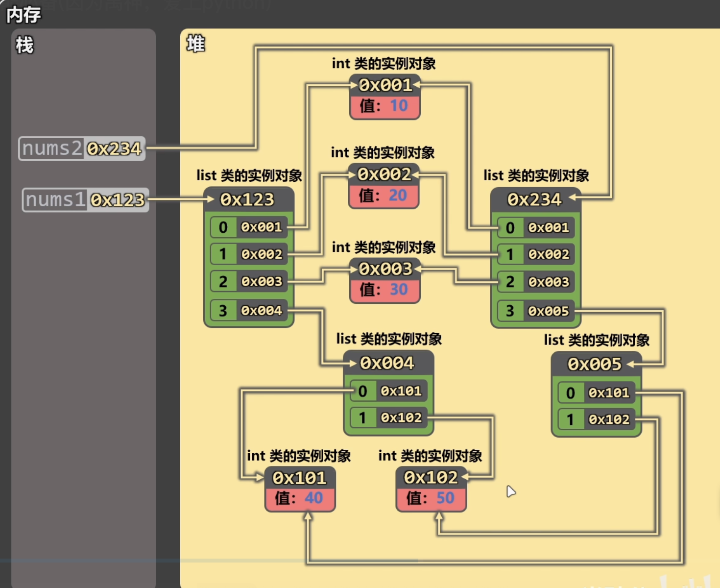Viewport: 720px width, 588px height.
Task: Select index 1 entry in list 0x234
Action: pyautogui.click(x=536, y=254)
